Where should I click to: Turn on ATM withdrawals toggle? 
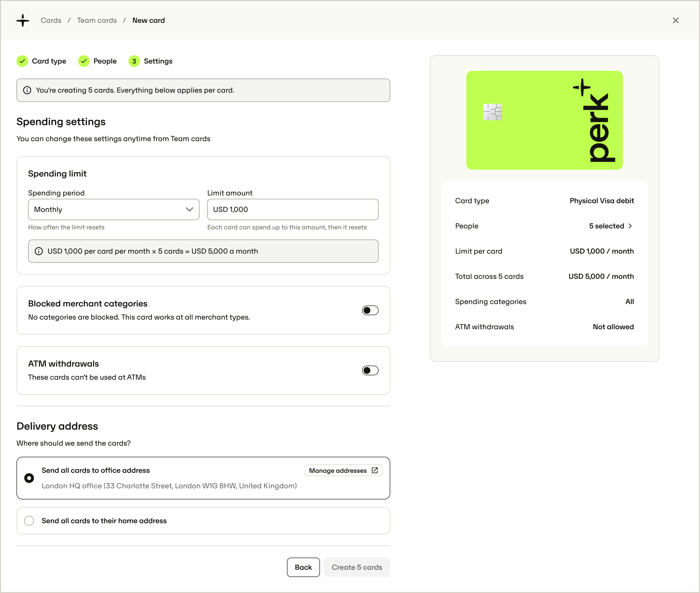[370, 370]
